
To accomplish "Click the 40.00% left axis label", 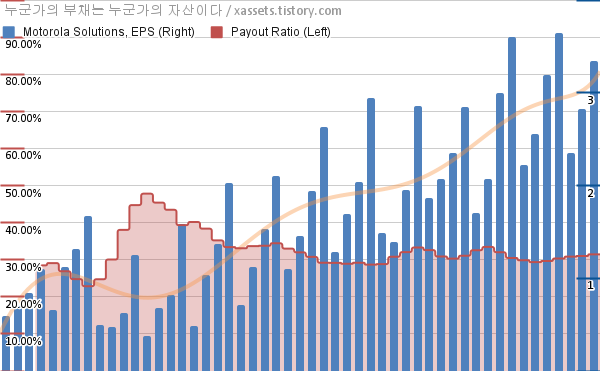I will 23,230.
